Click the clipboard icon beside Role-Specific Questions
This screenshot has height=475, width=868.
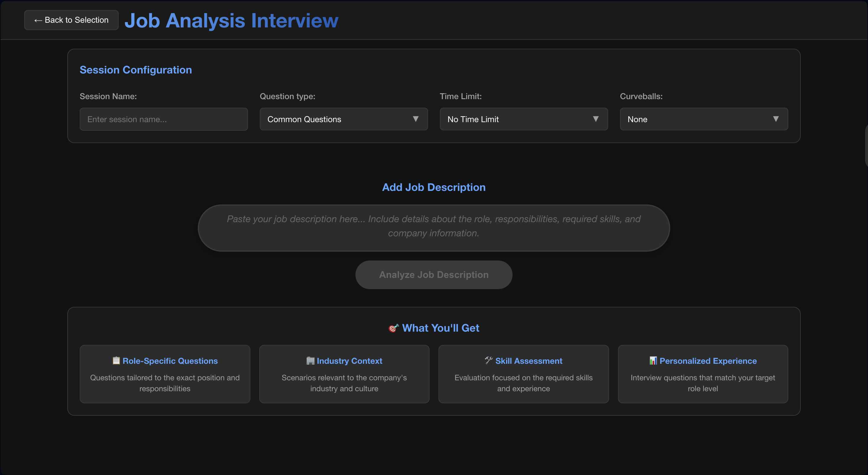click(116, 361)
